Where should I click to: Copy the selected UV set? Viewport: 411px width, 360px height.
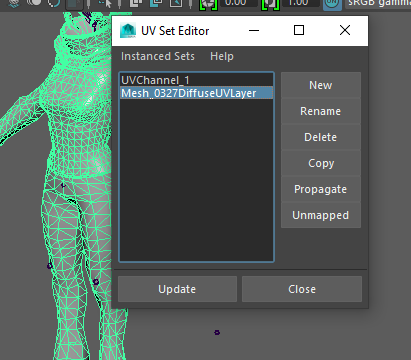(x=321, y=163)
